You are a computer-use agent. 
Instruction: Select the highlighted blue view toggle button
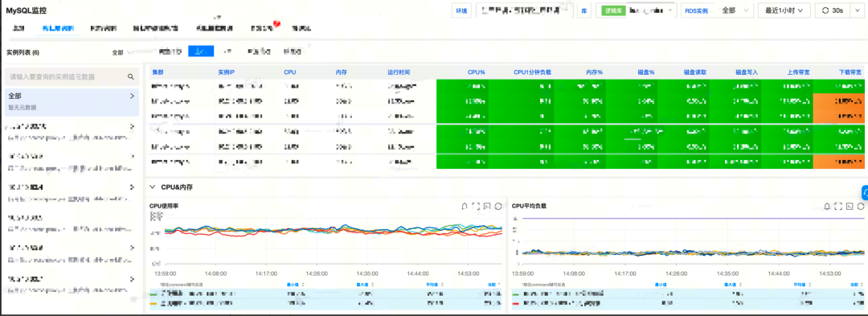(201, 51)
